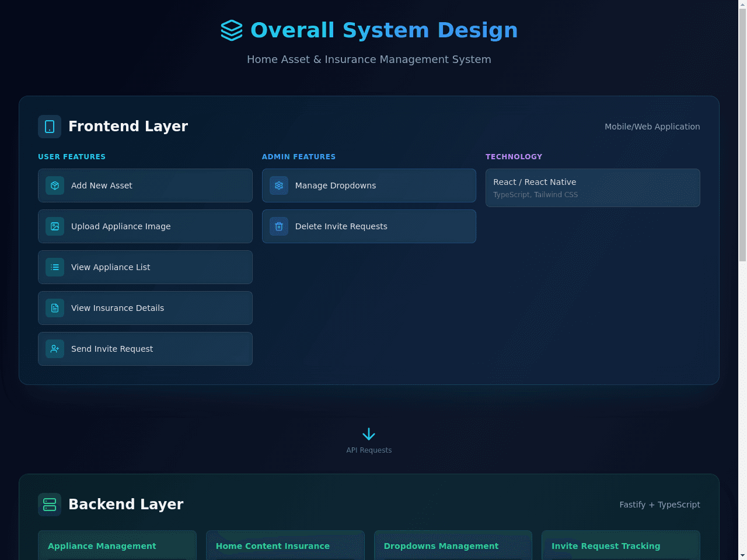
Task: Select the Delete Invite Requests card
Action: coord(369,226)
